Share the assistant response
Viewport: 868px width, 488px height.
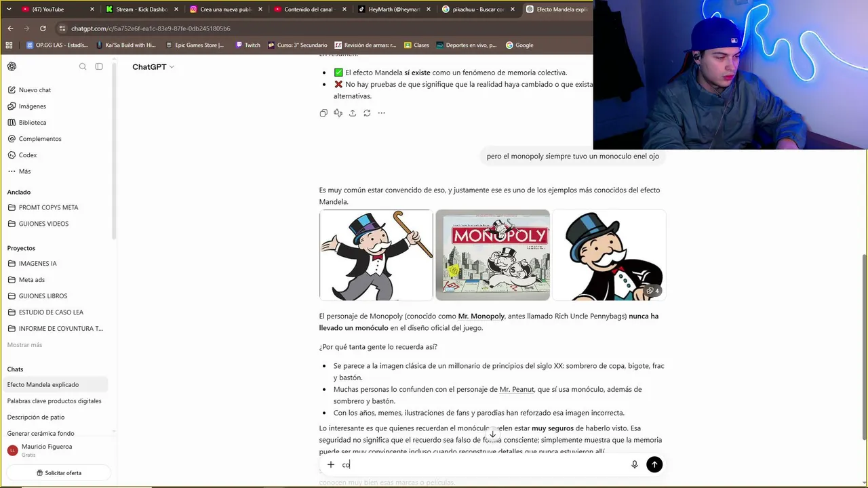pyautogui.click(x=353, y=113)
